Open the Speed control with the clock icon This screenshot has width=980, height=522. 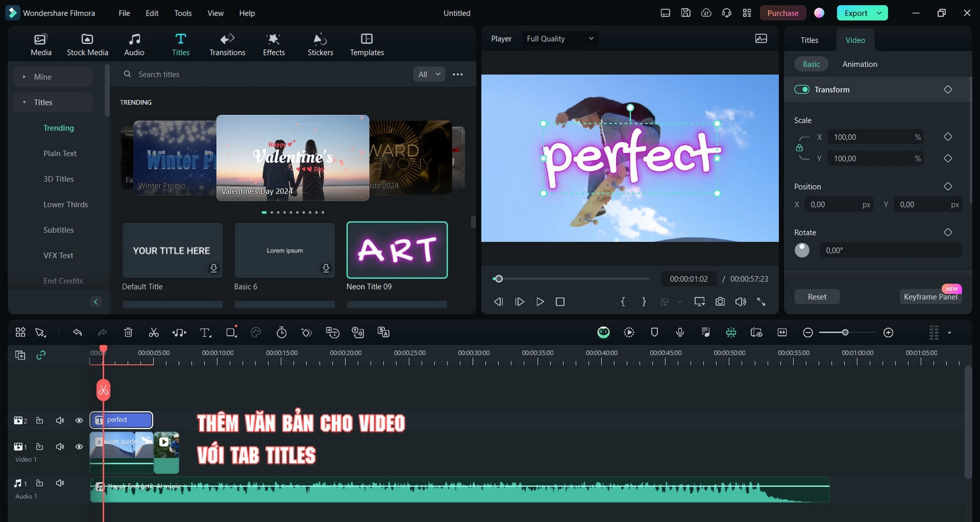pyautogui.click(x=281, y=332)
